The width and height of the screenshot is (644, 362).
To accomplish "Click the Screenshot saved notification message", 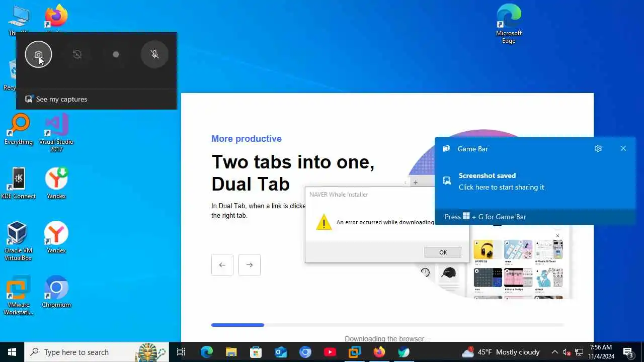I will [501, 181].
